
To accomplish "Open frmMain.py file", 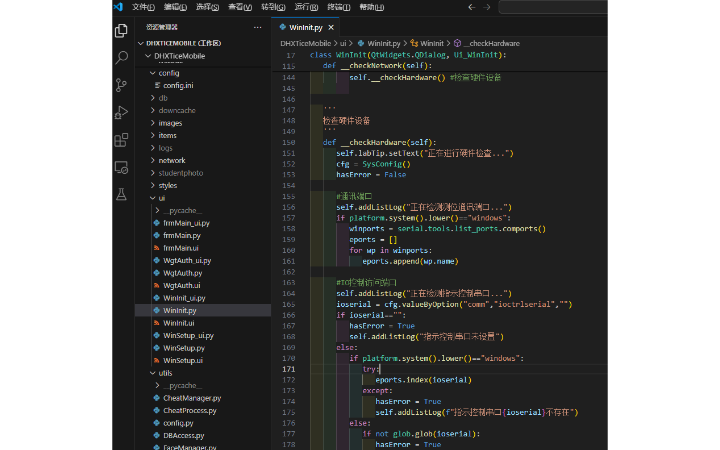I will (x=203, y=236).
